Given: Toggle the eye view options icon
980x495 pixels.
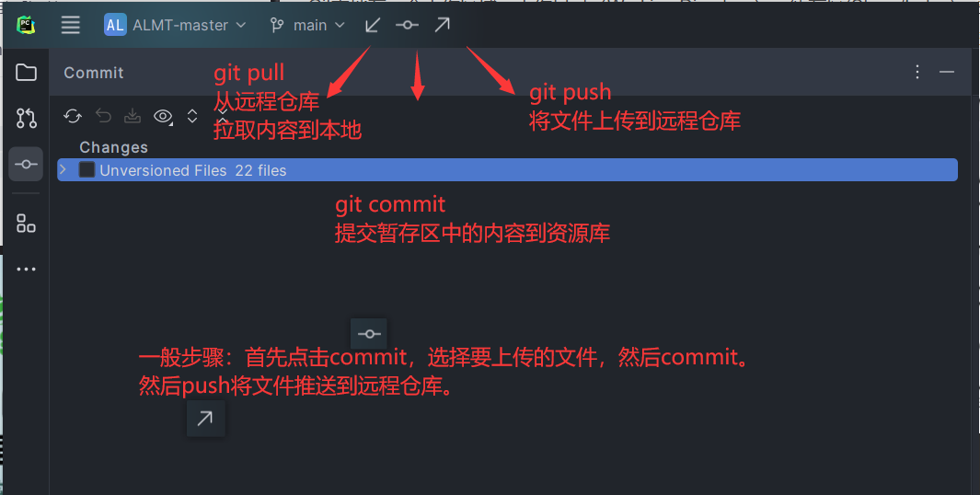Looking at the screenshot, I should [163, 116].
